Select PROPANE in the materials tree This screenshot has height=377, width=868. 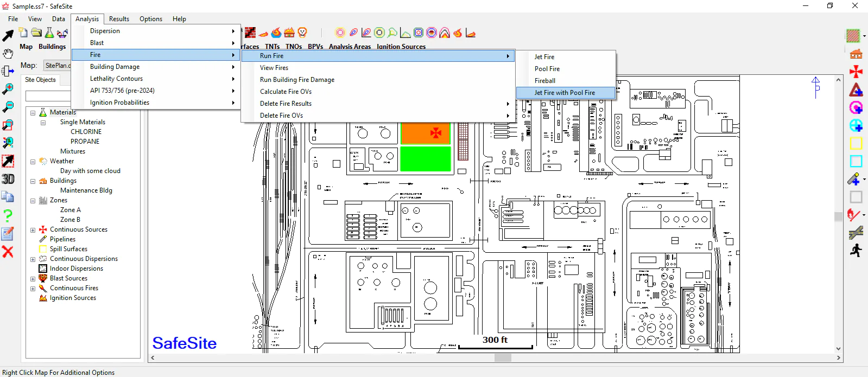pyautogui.click(x=85, y=142)
